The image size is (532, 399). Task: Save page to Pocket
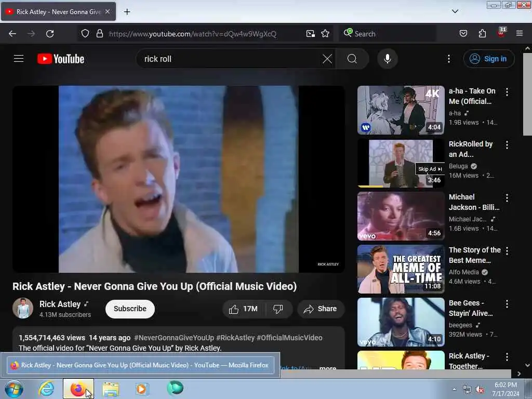463,34
